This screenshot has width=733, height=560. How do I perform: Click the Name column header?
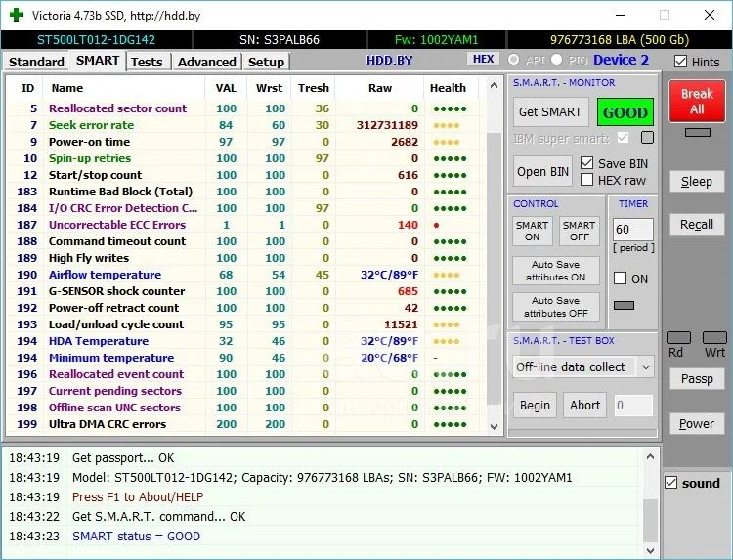(67, 88)
